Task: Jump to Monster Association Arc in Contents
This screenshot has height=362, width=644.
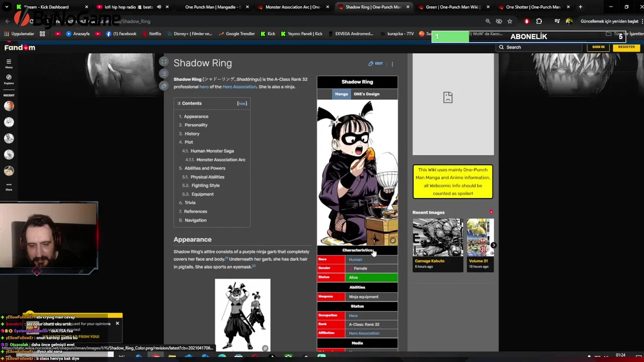Action: [220, 160]
